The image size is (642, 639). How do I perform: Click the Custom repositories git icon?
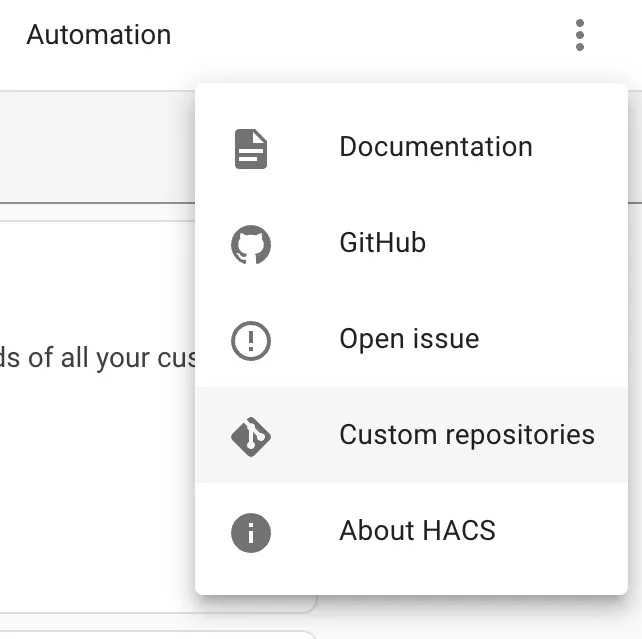pyautogui.click(x=251, y=436)
